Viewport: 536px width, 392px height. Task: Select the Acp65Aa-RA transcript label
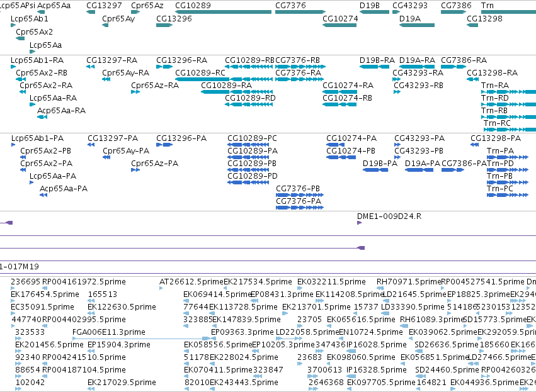click(61, 111)
